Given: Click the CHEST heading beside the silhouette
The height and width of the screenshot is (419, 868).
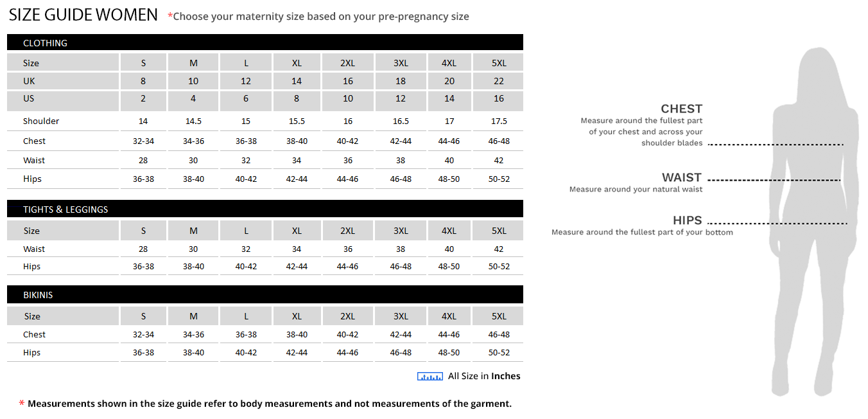Looking at the screenshot, I should [x=681, y=109].
